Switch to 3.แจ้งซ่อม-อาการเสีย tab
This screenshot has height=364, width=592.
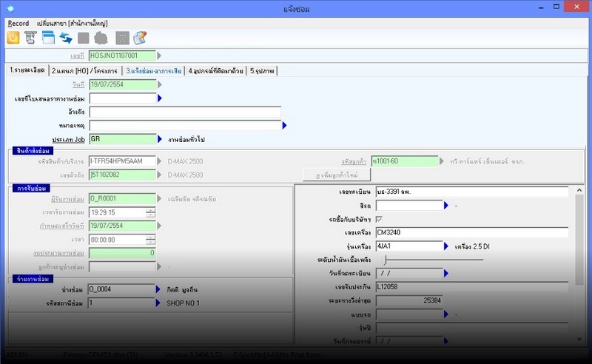pyautogui.click(x=154, y=71)
